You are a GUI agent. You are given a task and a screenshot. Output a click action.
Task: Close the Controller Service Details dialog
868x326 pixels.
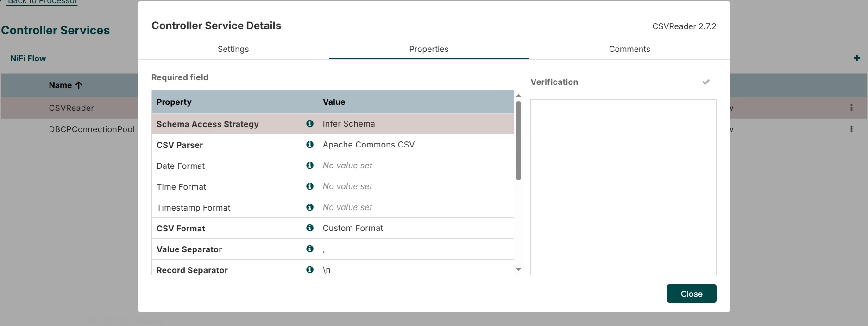(x=692, y=294)
